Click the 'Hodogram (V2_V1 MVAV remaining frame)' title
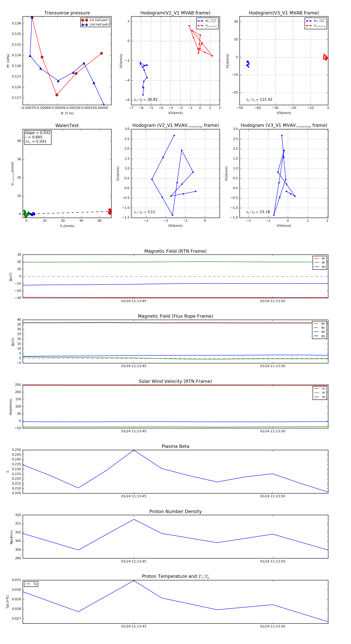Viewport: 351px width, 644px height. point(175,125)
